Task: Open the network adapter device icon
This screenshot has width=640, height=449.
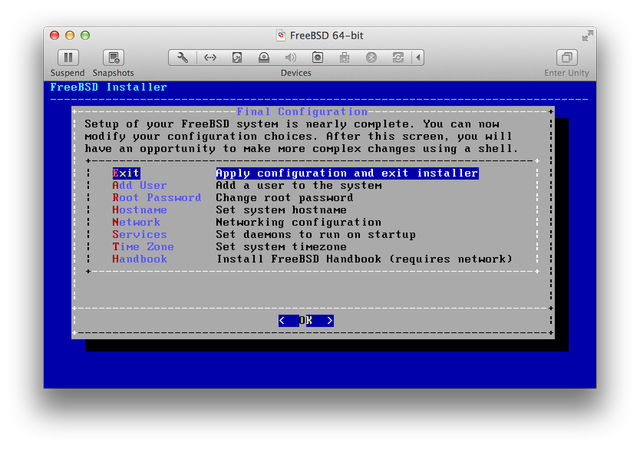Action: pyautogui.click(x=210, y=58)
